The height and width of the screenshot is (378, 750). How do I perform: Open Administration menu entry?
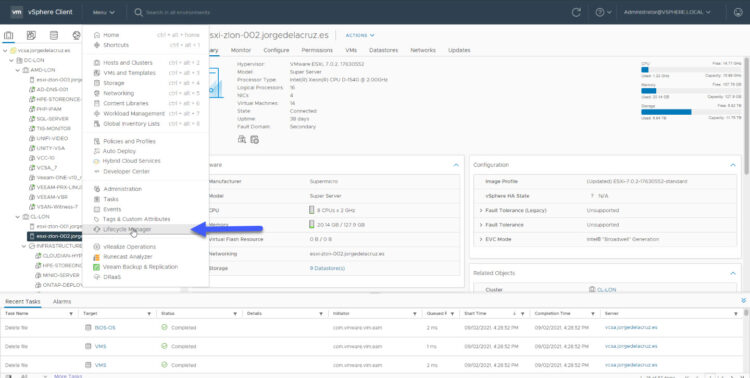122,189
